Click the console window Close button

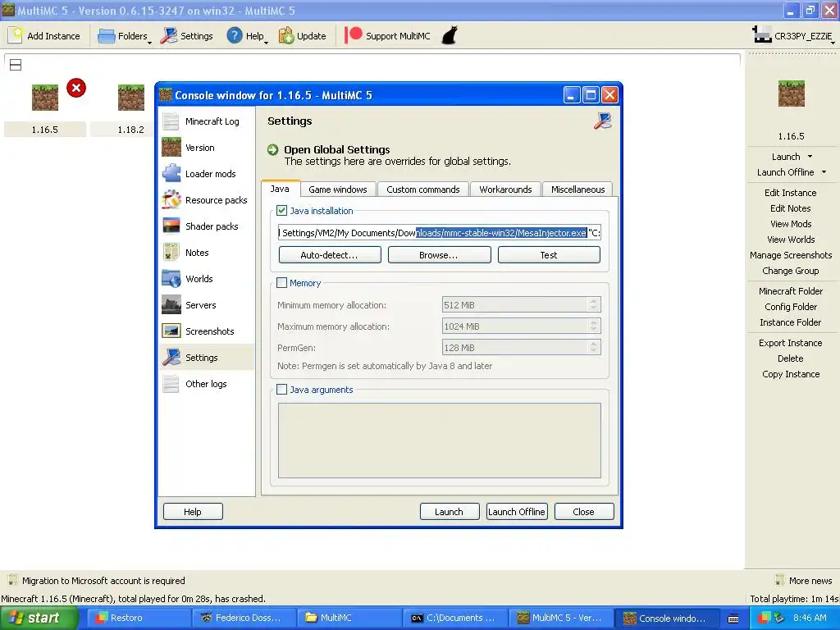tap(584, 512)
